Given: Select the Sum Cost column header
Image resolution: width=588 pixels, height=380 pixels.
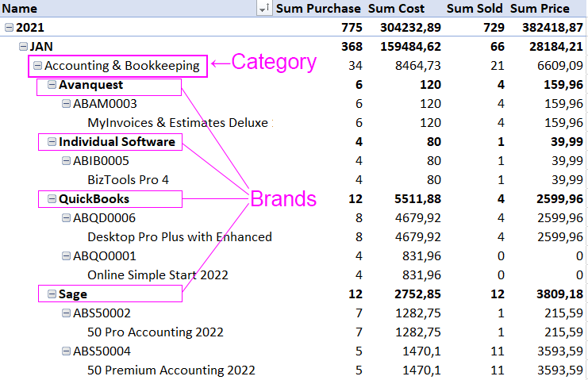Looking at the screenshot, I should click(396, 9).
